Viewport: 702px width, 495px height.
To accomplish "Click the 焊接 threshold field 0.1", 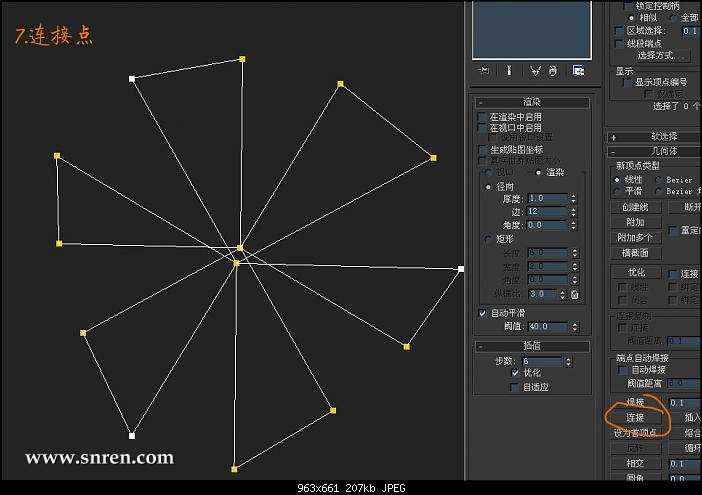I will pyautogui.click(x=685, y=403).
